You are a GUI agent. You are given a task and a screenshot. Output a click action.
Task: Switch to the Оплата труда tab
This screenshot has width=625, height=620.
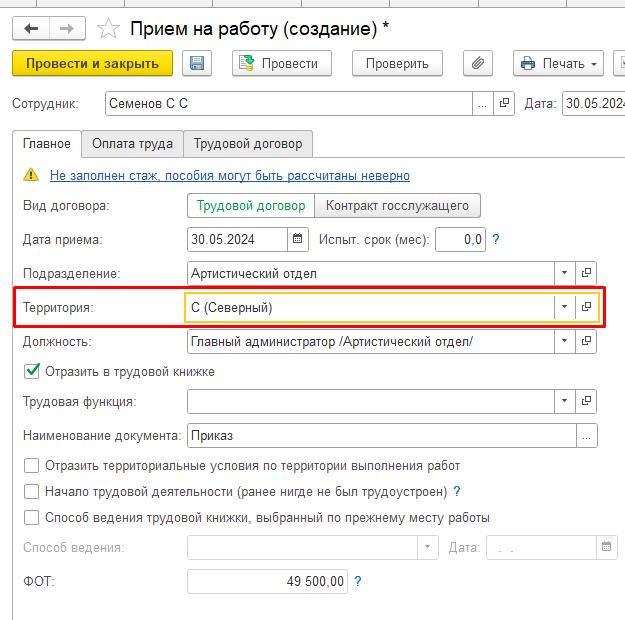[132, 144]
